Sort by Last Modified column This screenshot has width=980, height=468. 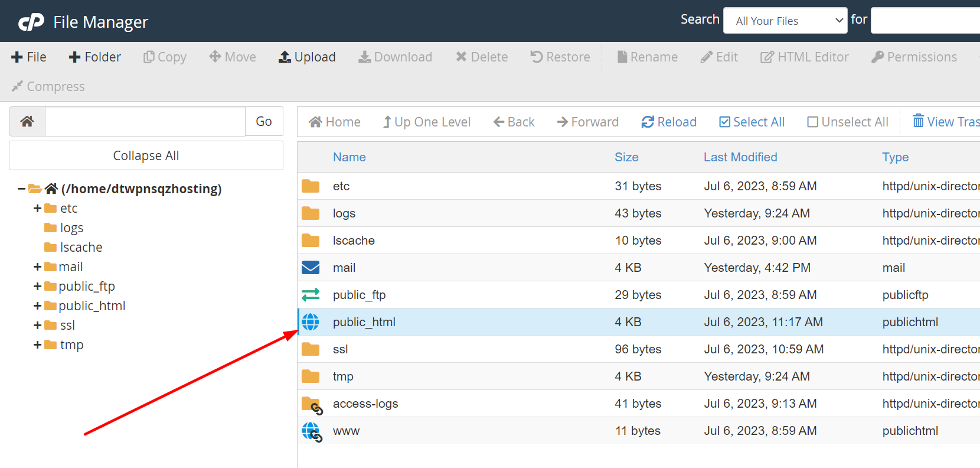(x=740, y=157)
